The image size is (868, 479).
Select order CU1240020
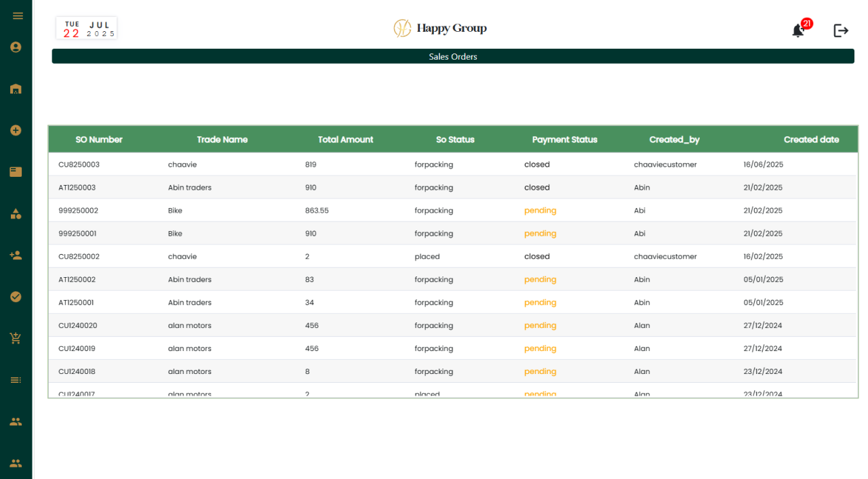tap(78, 326)
